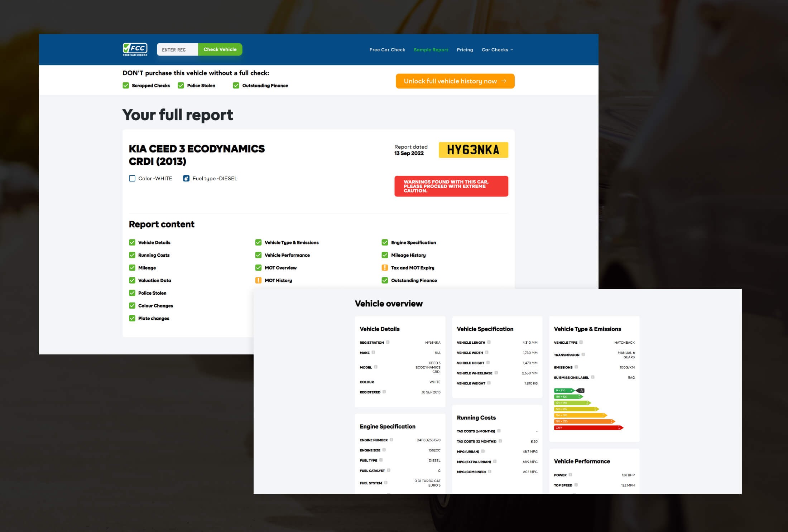Click the info icon beside MPG (COMBINED)

click(x=490, y=471)
